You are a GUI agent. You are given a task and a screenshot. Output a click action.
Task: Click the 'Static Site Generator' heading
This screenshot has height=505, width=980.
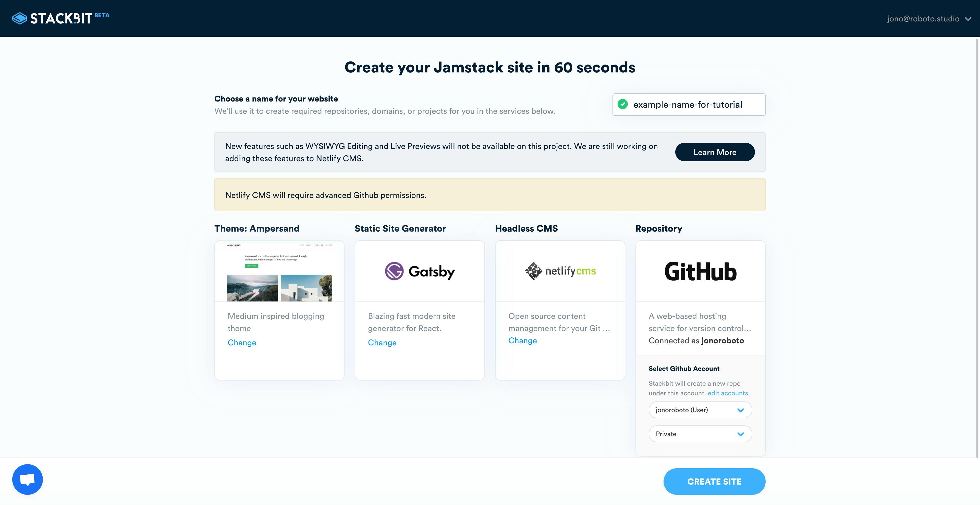(400, 229)
